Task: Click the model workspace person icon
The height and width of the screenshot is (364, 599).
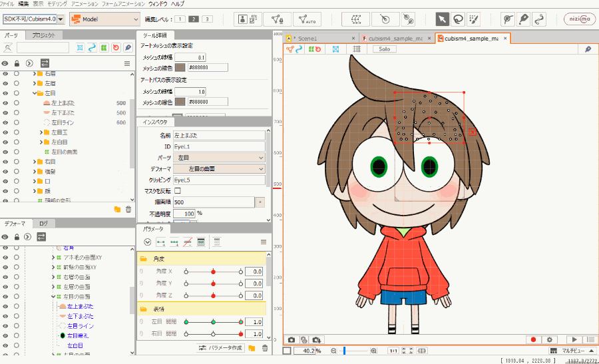Action: click(x=242, y=19)
